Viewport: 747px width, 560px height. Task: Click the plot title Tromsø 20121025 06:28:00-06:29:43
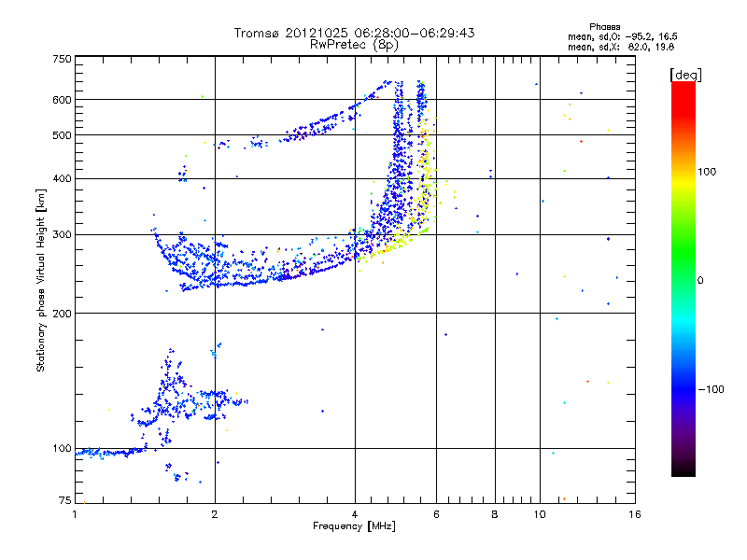pos(354,33)
